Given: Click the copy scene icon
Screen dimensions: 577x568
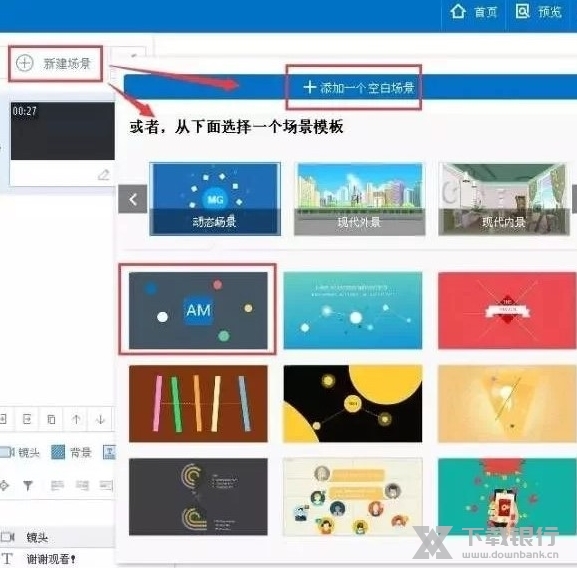Looking at the screenshot, I should pos(52,419).
